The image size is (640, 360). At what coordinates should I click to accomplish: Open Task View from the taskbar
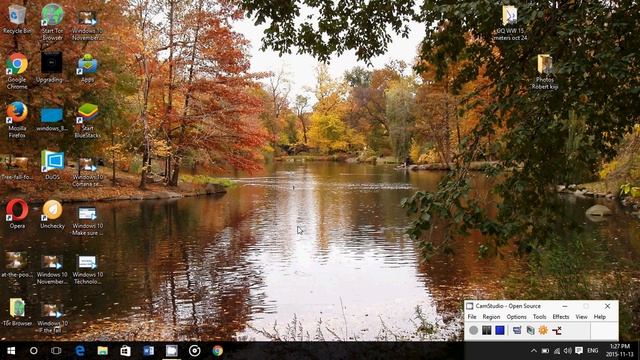coord(56,351)
